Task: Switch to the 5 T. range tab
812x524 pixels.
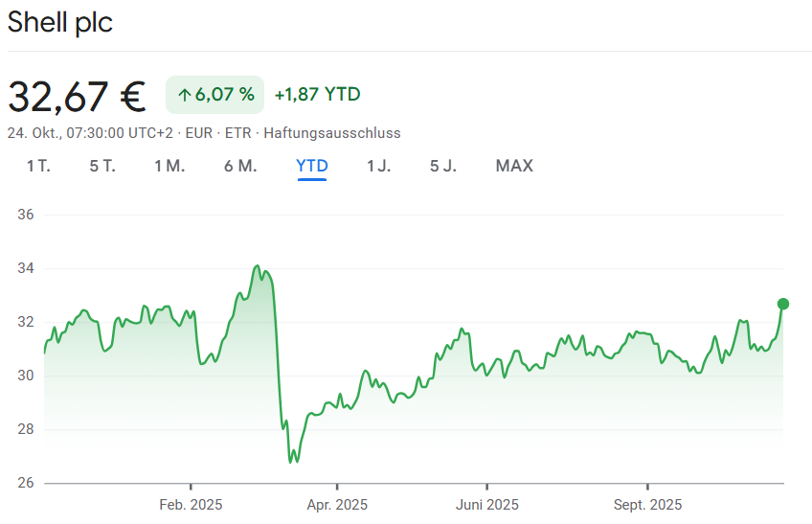Action: pyautogui.click(x=102, y=166)
